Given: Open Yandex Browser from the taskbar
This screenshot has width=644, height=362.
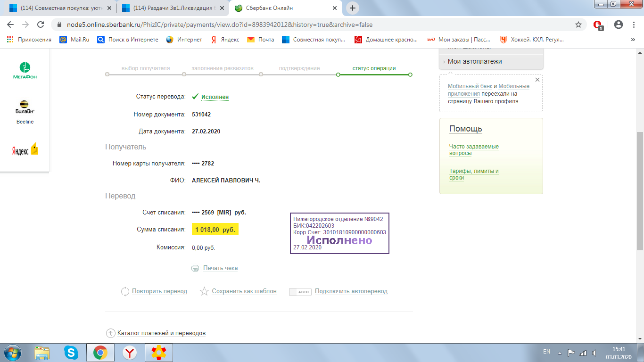Looking at the screenshot, I should coord(130,353).
